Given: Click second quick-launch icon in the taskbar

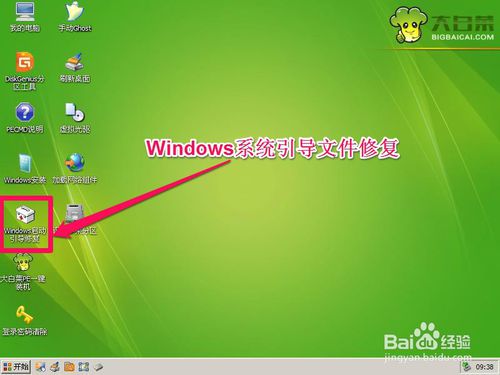Looking at the screenshot, I should 55,367.
